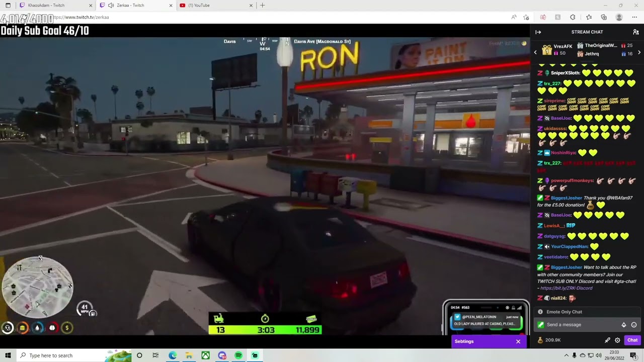Open the emote picker in chat
Viewport: 644px width, 362px height.
634,325
